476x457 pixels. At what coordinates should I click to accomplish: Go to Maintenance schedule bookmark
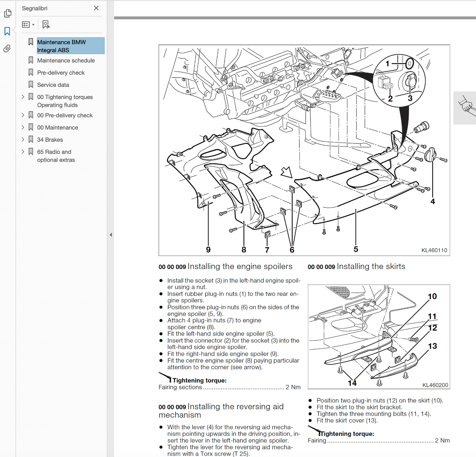click(66, 60)
